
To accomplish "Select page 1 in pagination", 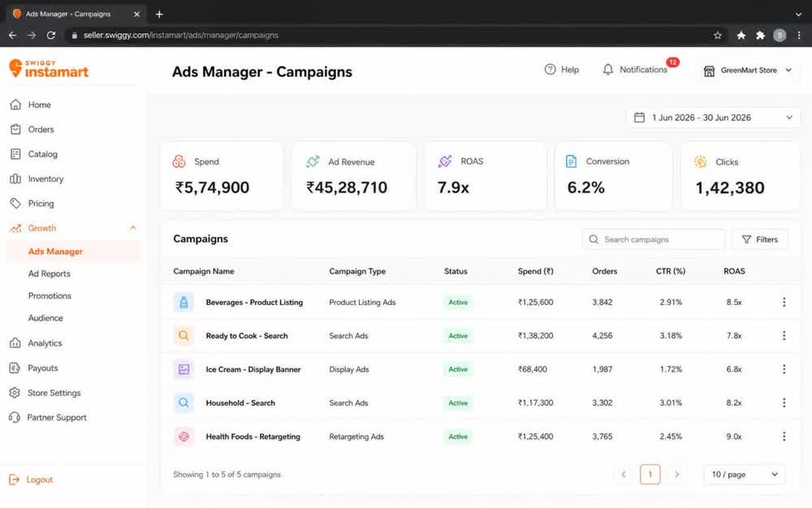I will click(650, 475).
